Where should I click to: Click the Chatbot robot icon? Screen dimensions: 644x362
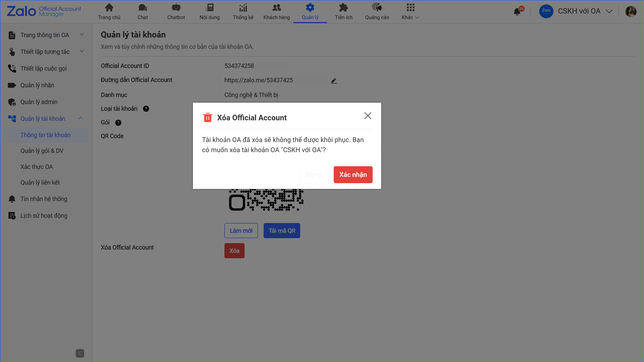176,8
